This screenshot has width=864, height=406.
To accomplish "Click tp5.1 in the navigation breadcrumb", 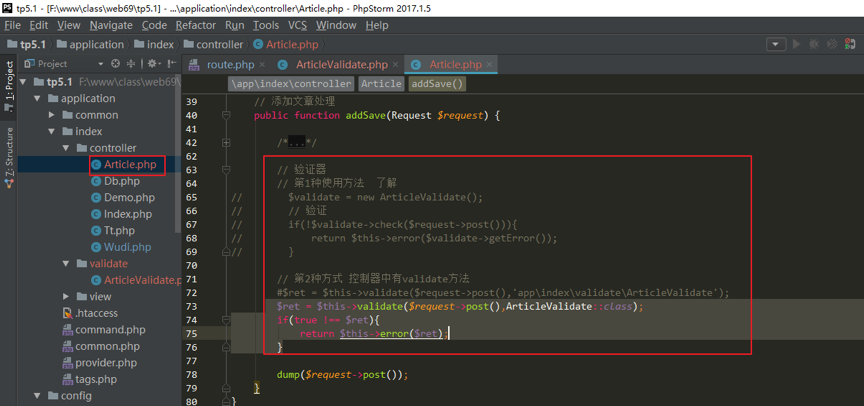I will pyautogui.click(x=26, y=45).
